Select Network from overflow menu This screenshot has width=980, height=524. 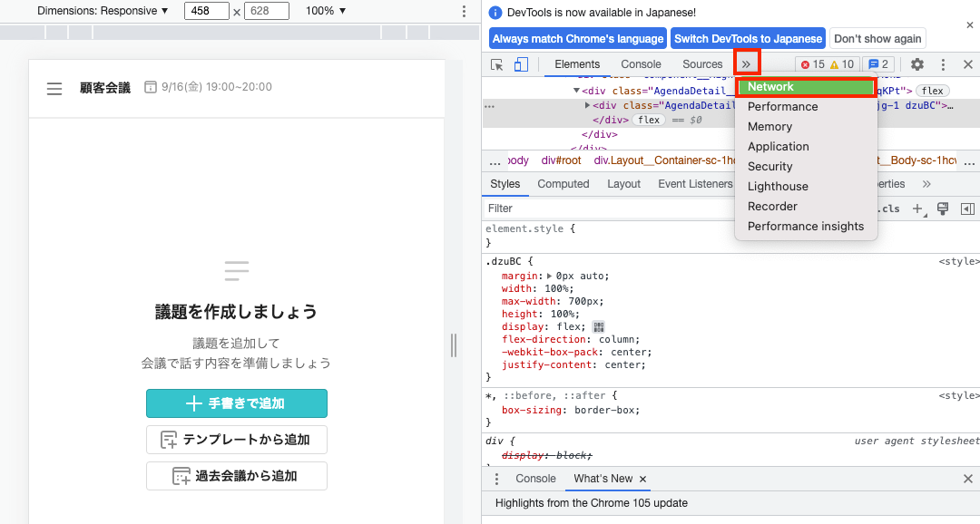(x=806, y=87)
